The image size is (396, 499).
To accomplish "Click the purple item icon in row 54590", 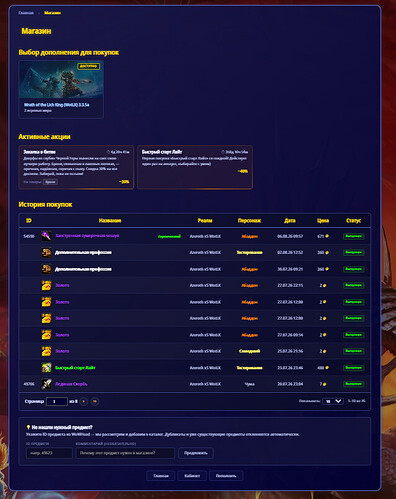I will point(46,236).
